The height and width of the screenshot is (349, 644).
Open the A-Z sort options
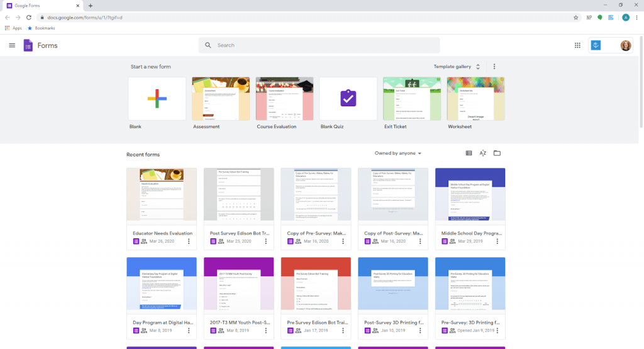click(483, 153)
